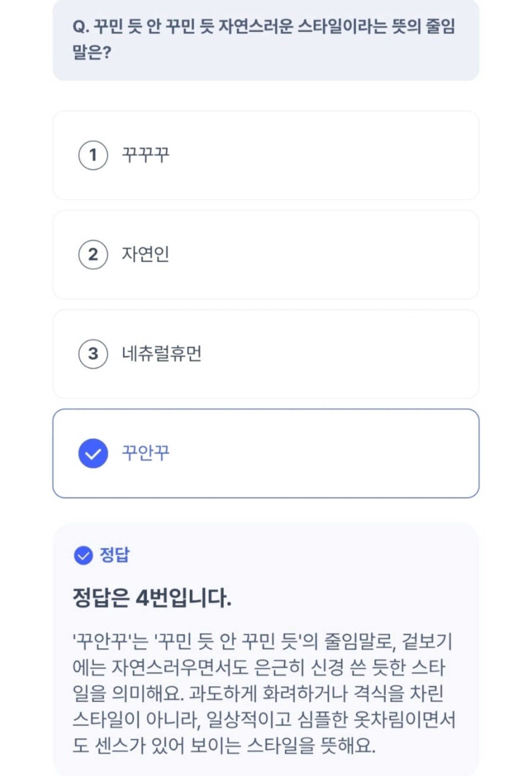The width and height of the screenshot is (532, 776).
Task: Click empty area of the selected 꾸안꾸 card
Action: pos(332,453)
